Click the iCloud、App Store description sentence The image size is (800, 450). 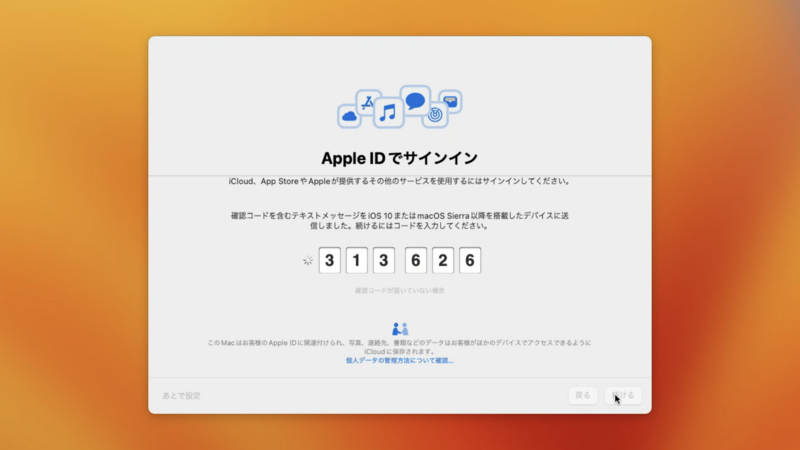tap(399, 181)
